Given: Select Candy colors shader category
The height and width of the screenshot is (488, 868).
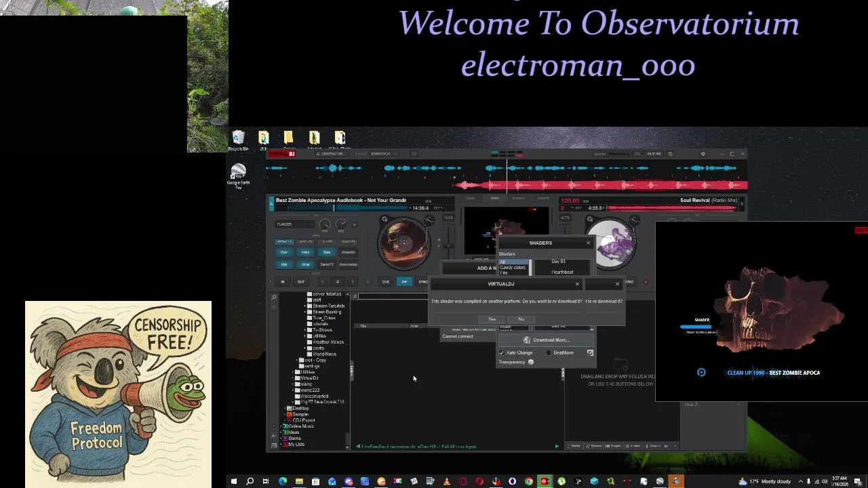Looking at the screenshot, I should click(x=513, y=268).
